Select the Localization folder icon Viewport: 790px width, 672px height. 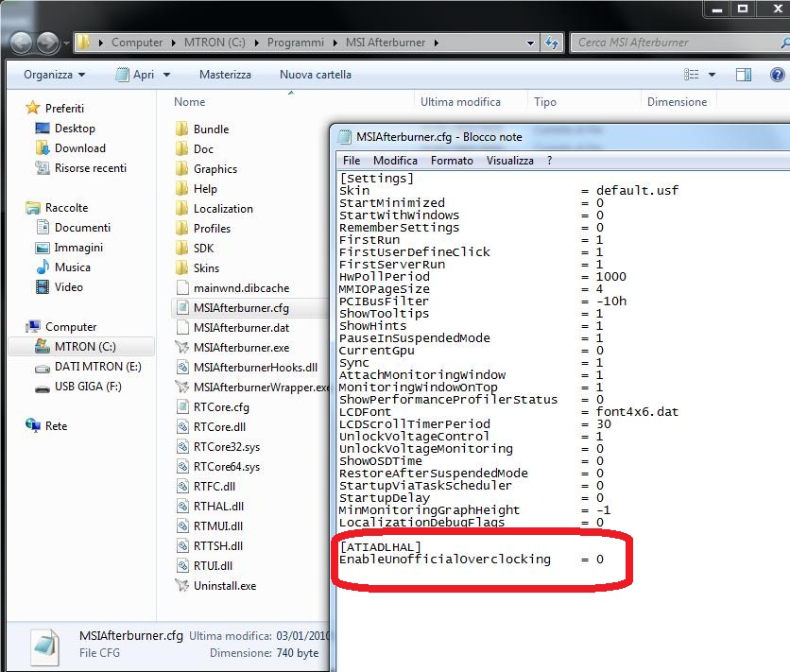click(181, 209)
